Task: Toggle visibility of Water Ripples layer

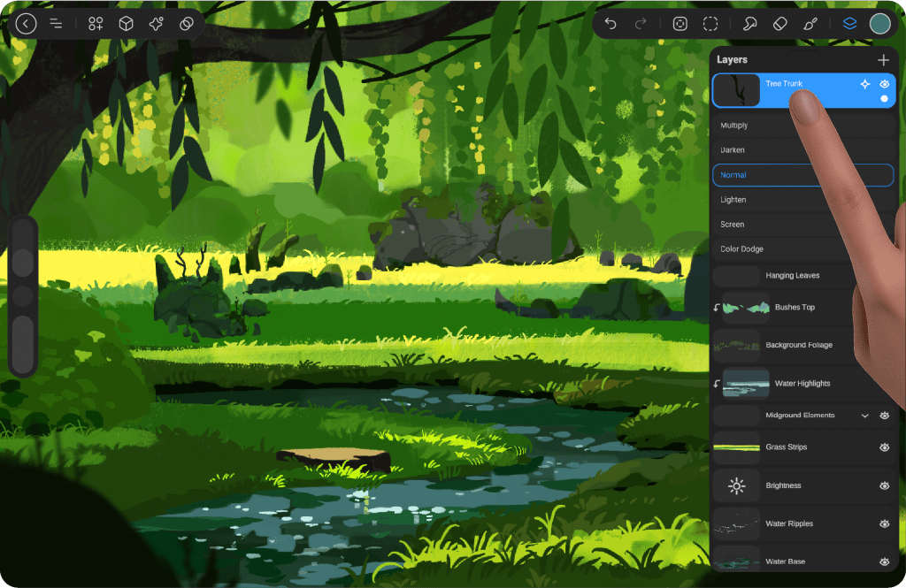Action: coord(884,523)
